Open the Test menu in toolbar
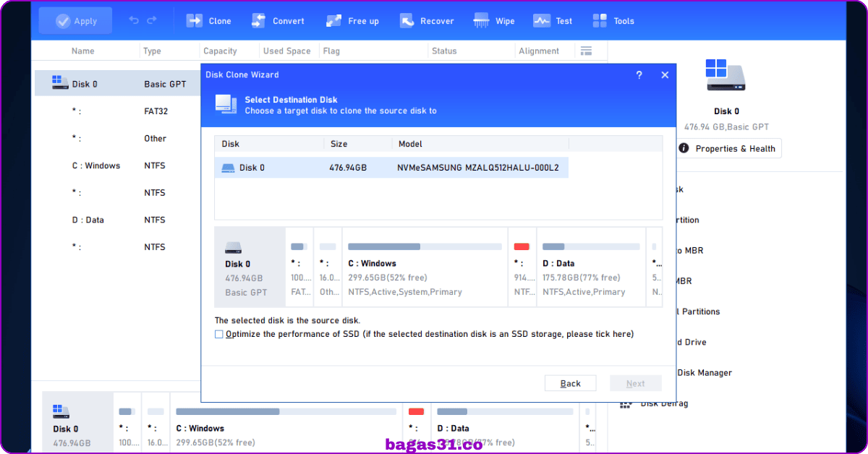 point(553,21)
